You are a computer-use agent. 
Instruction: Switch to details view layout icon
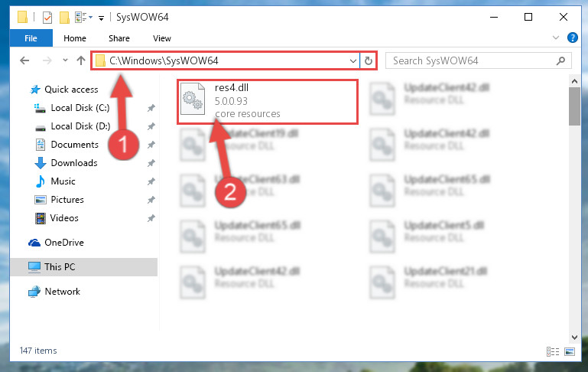(x=553, y=352)
